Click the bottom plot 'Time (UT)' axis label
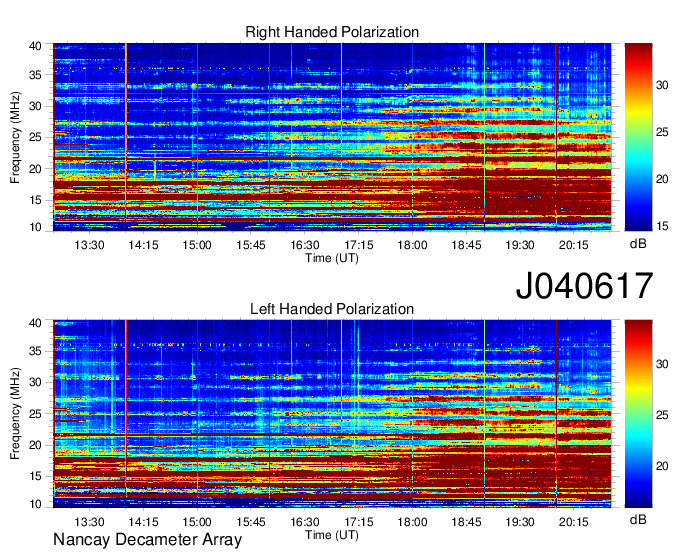680x552 pixels. (x=332, y=535)
